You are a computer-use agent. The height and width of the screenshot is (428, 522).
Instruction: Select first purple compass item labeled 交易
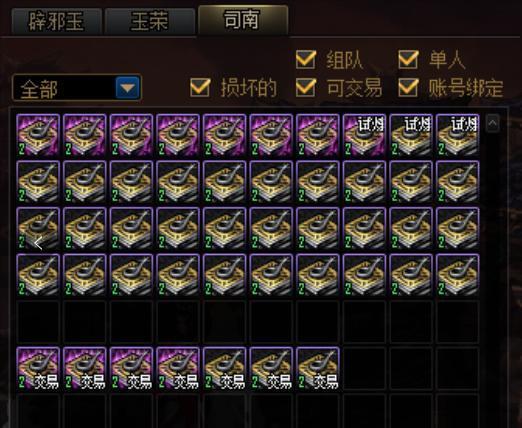(x=38, y=368)
